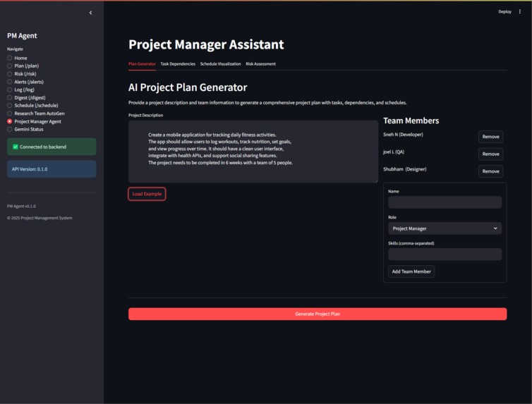Click the Connected to backend status text
532x404 pixels.
click(x=43, y=147)
